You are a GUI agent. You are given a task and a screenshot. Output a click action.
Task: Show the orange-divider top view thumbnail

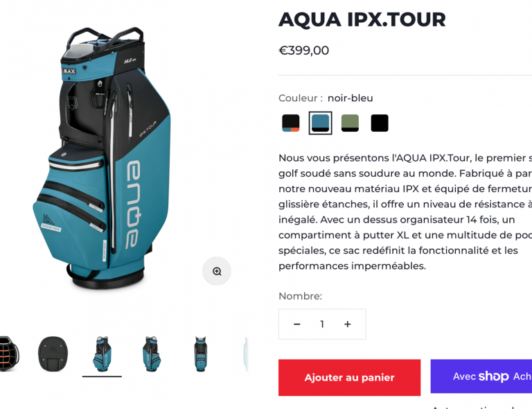(x=9, y=354)
